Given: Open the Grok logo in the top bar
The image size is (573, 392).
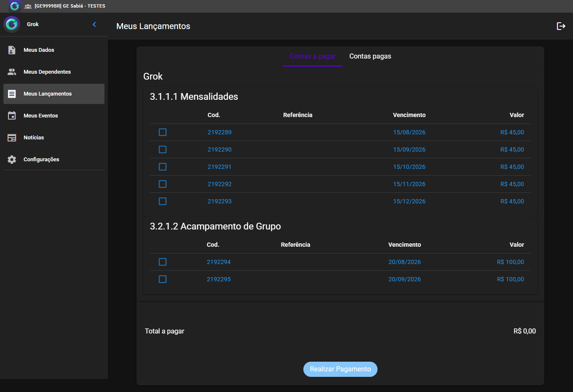Looking at the screenshot, I should pyautogui.click(x=14, y=6).
